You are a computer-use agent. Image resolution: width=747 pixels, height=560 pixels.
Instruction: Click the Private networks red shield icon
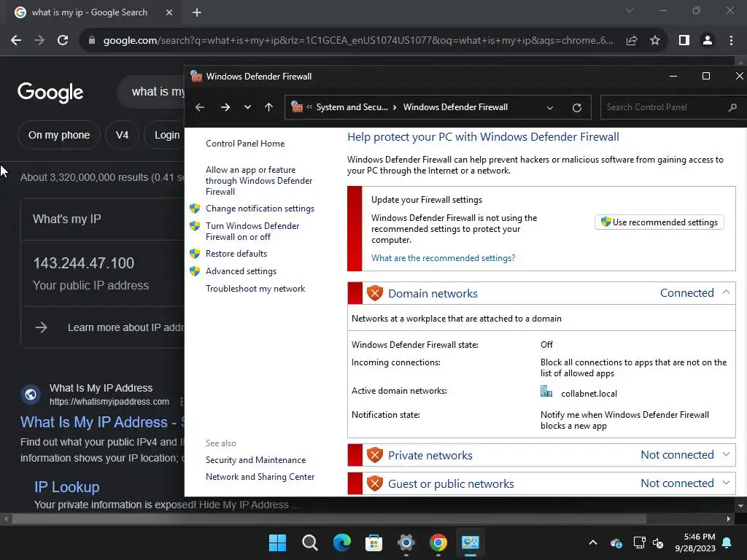click(x=375, y=455)
